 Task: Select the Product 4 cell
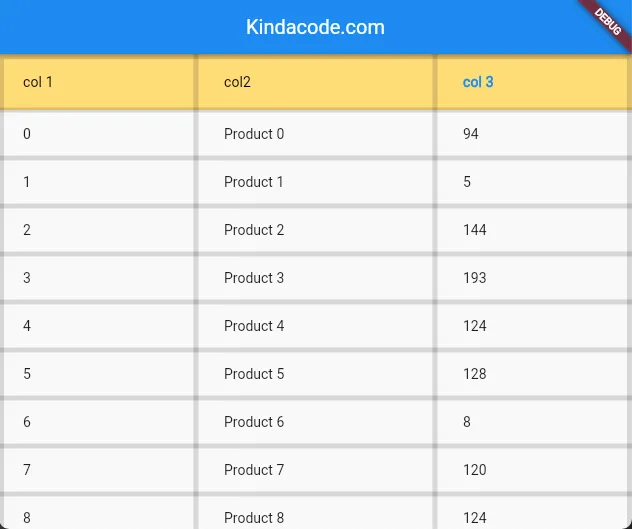254,326
